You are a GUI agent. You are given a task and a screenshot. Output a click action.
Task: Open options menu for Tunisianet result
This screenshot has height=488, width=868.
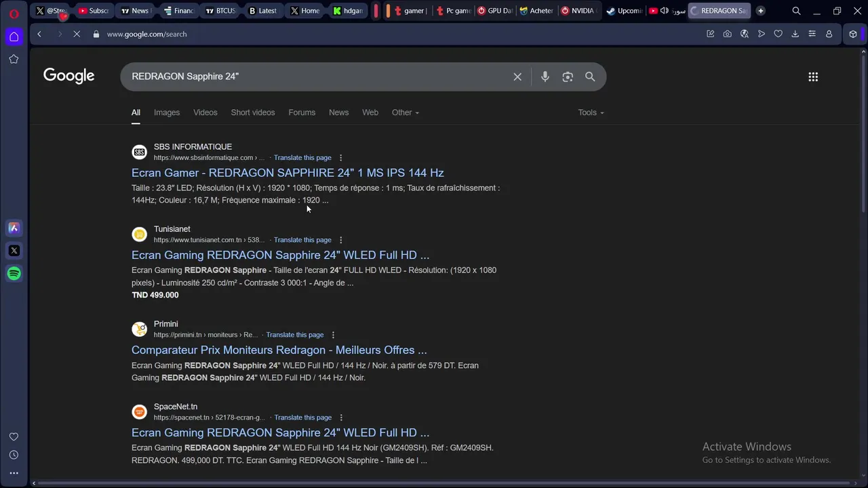point(341,240)
